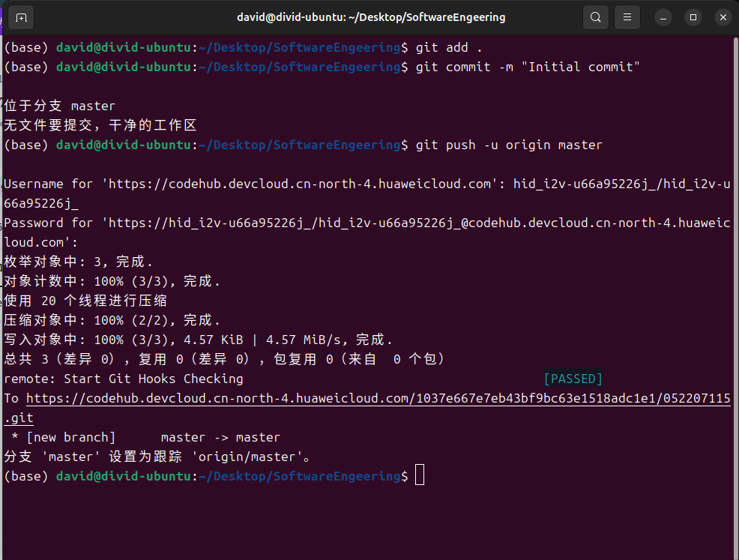Click the search magnifier icon
This screenshot has height=560, width=739.
[595, 16]
